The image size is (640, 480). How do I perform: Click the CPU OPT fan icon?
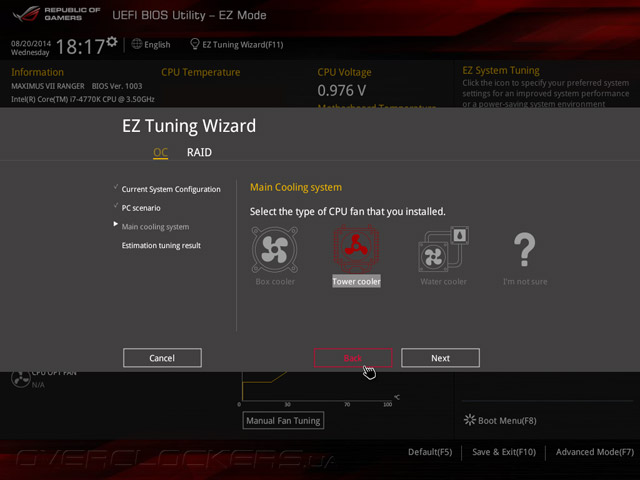point(20,379)
